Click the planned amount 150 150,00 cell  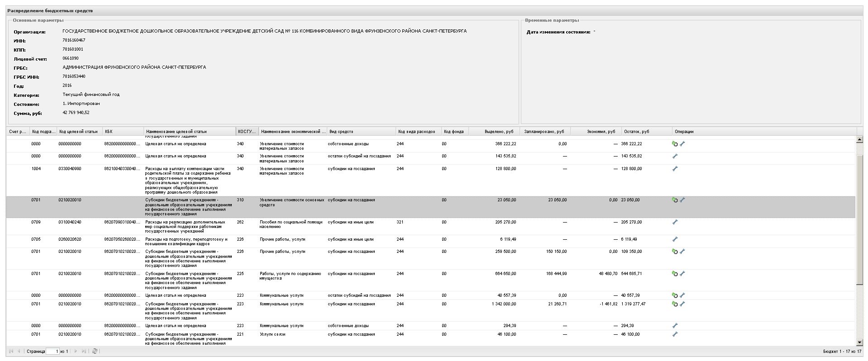pyautogui.click(x=556, y=252)
